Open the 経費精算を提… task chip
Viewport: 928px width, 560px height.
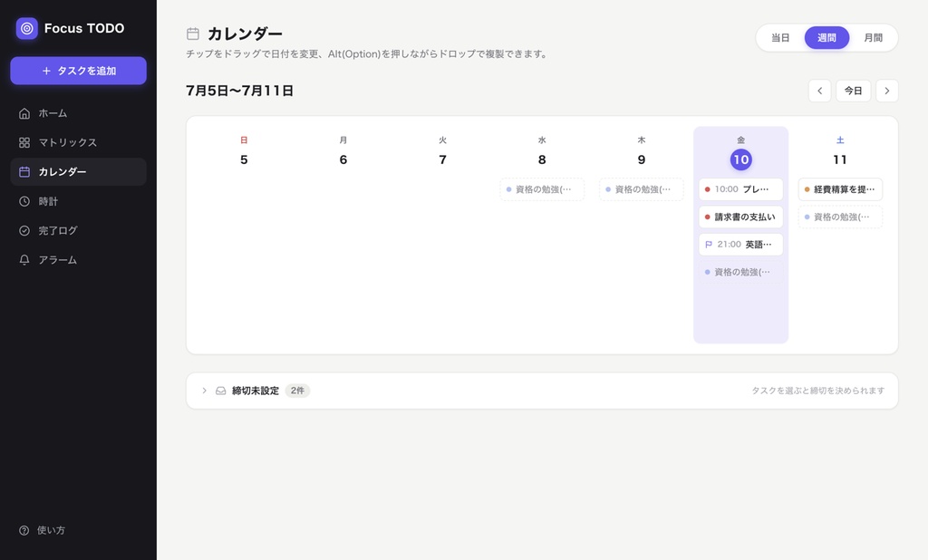pyautogui.click(x=840, y=189)
